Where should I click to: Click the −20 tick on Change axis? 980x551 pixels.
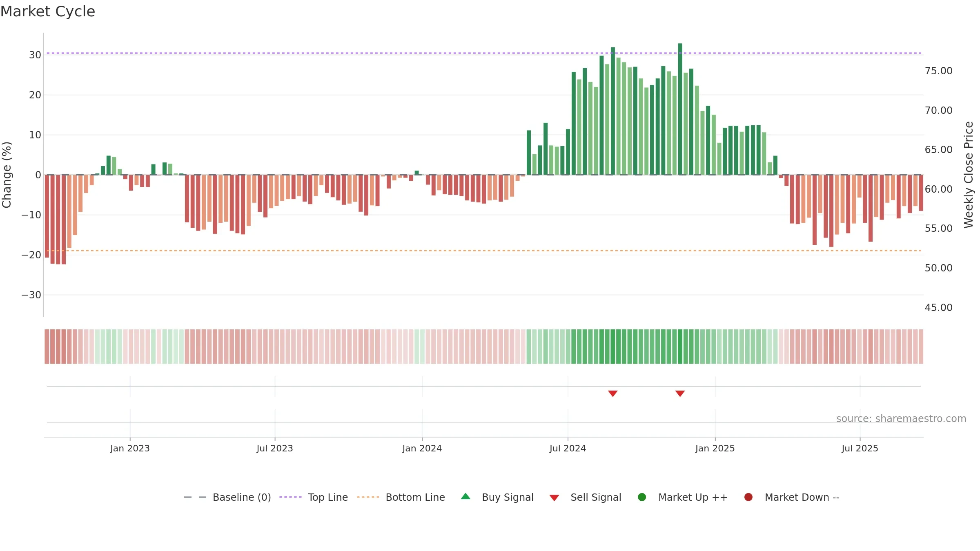click(31, 255)
